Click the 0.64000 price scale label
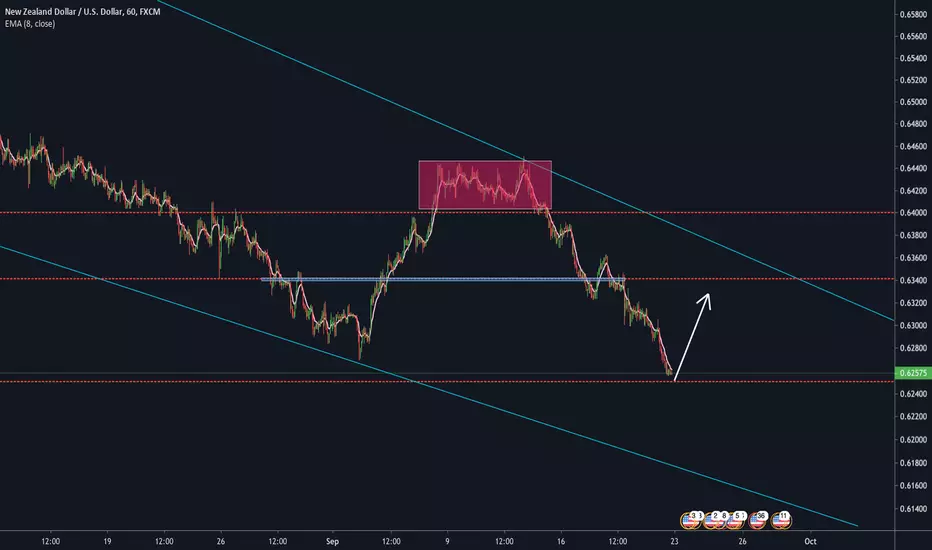 [x=913, y=213]
